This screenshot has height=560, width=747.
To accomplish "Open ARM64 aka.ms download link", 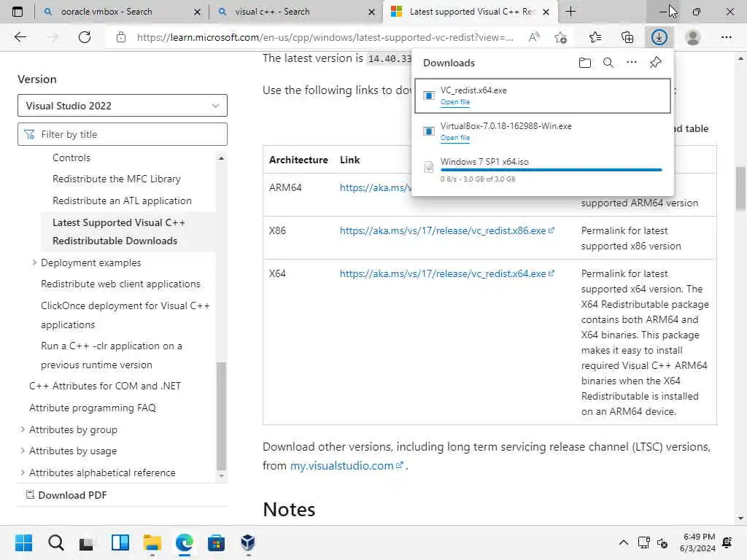I will 375,187.
